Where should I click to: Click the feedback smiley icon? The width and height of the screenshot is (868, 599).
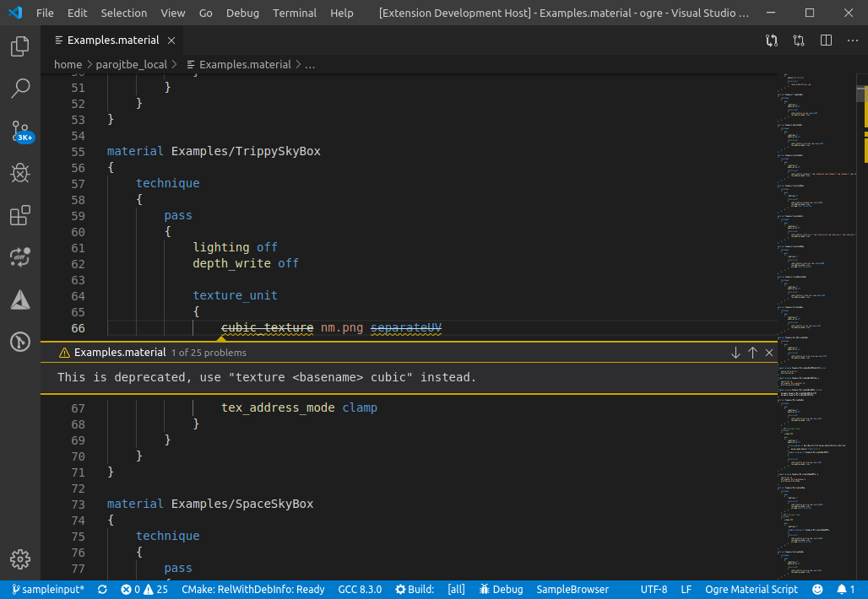pyautogui.click(x=817, y=590)
